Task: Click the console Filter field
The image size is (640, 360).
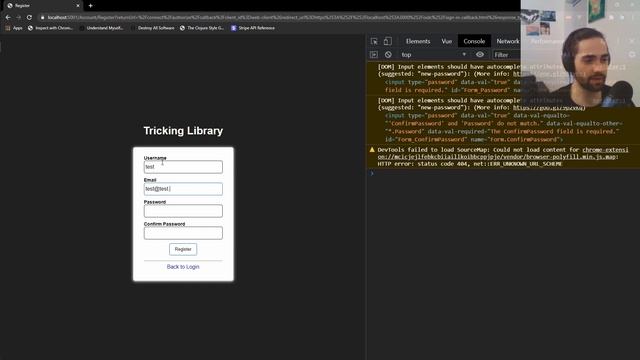Action: coord(507,55)
